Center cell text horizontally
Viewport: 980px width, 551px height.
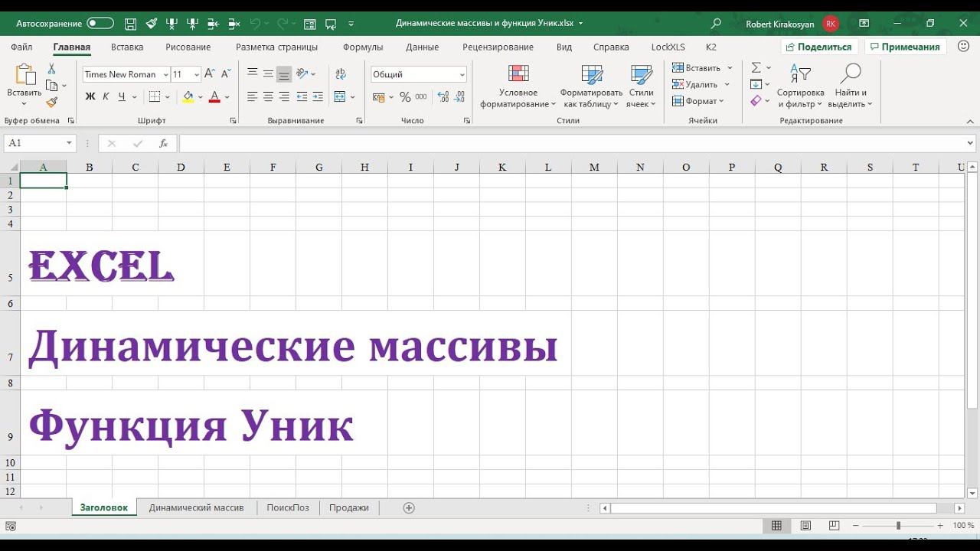(x=268, y=96)
